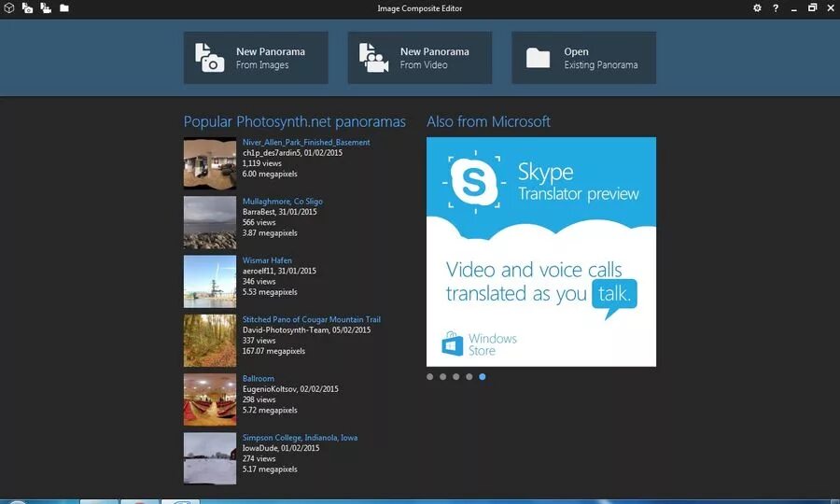Image resolution: width=840 pixels, height=504 pixels.
Task: Click the Skype logo in the ad
Action: 474,182
